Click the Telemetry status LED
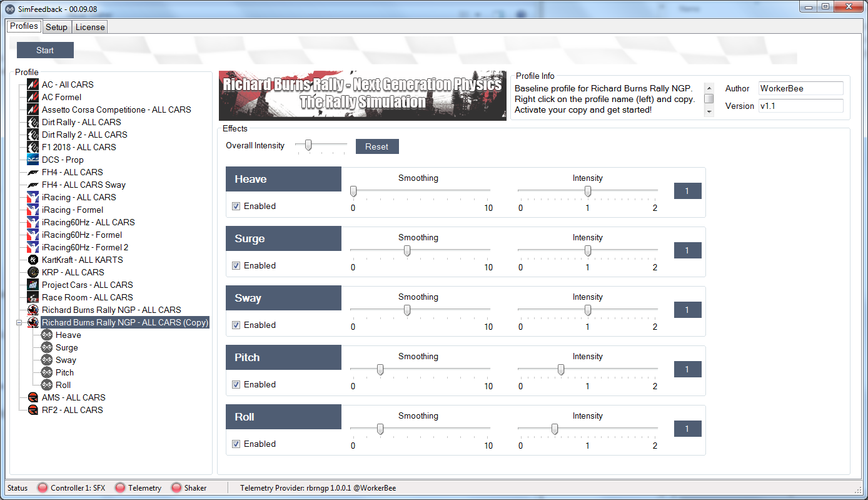Image resolution: width=868 pixels, height=500 pixels. point(120,487)
